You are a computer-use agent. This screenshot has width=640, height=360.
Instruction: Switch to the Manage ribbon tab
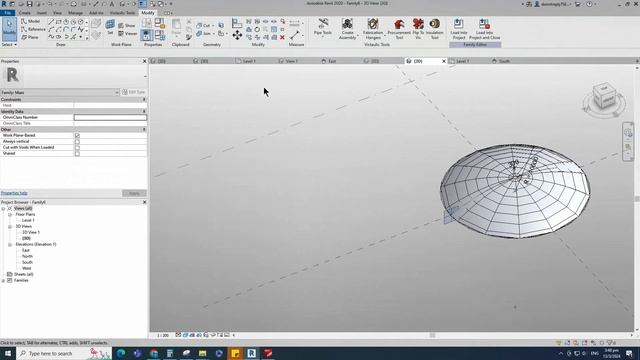[75, 13]
